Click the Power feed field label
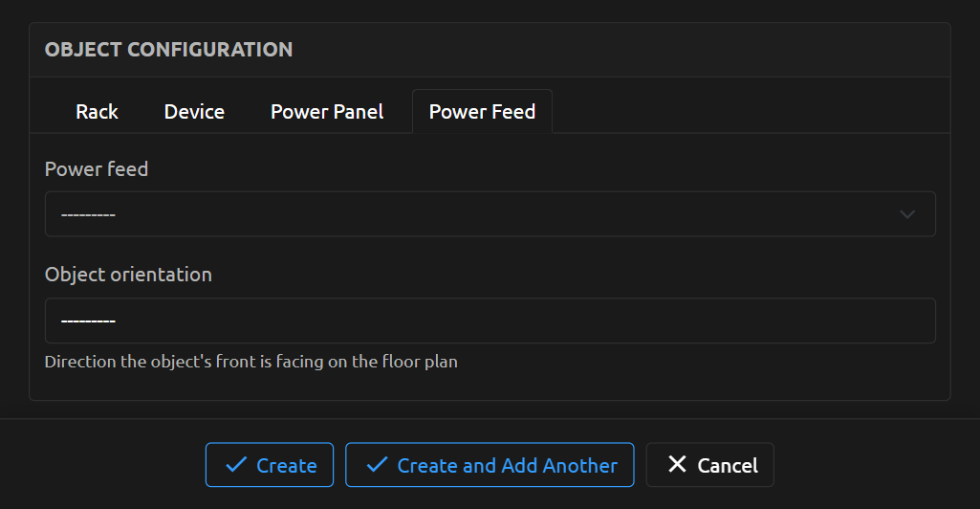Screen dimensions: 980x509 coord(97,169)
